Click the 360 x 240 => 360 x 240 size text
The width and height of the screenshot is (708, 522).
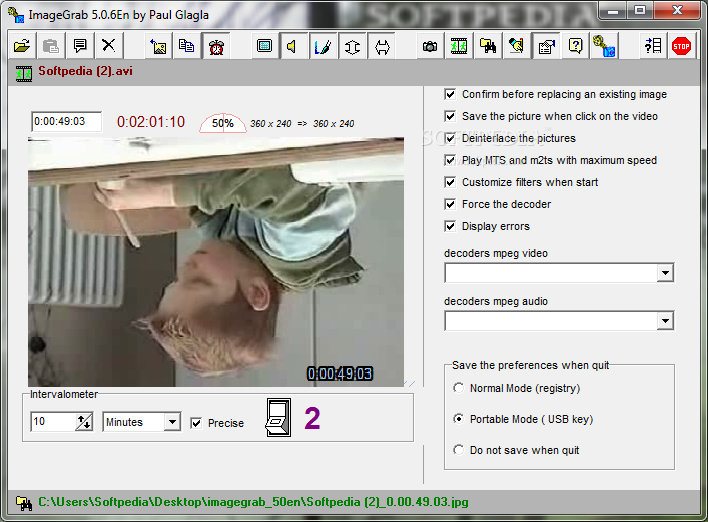point(302,124)
